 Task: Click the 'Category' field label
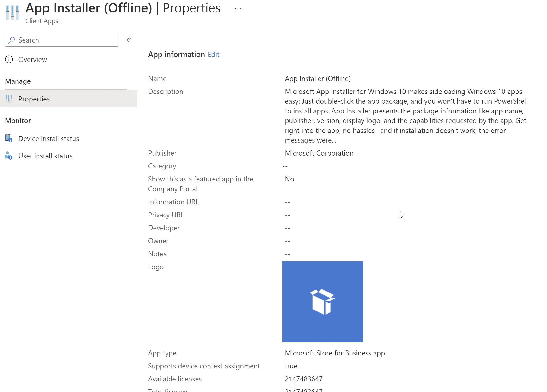point(162,166)
